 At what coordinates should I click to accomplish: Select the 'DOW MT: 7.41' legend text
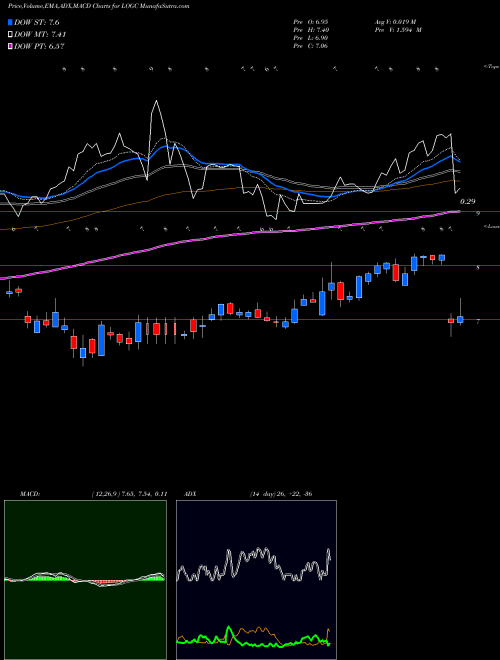[40, 35]
